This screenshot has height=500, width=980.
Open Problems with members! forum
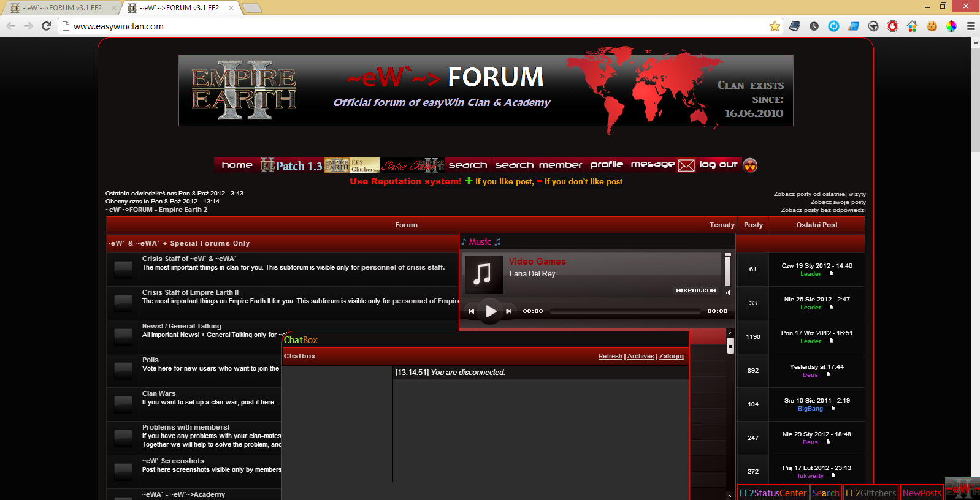coord(186,427)
